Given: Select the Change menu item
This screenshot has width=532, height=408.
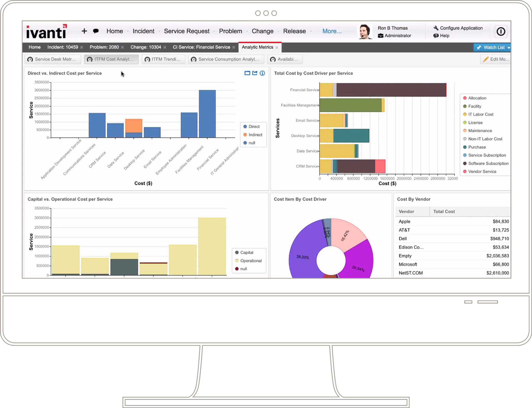Looking at the screenshot, I should (262, 31).
